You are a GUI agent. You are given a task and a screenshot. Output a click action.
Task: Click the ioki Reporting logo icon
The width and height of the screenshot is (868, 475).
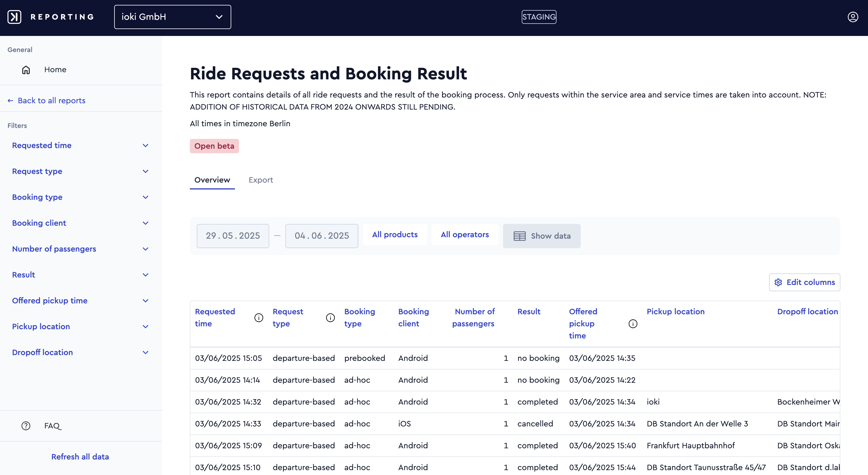point(14,17)
